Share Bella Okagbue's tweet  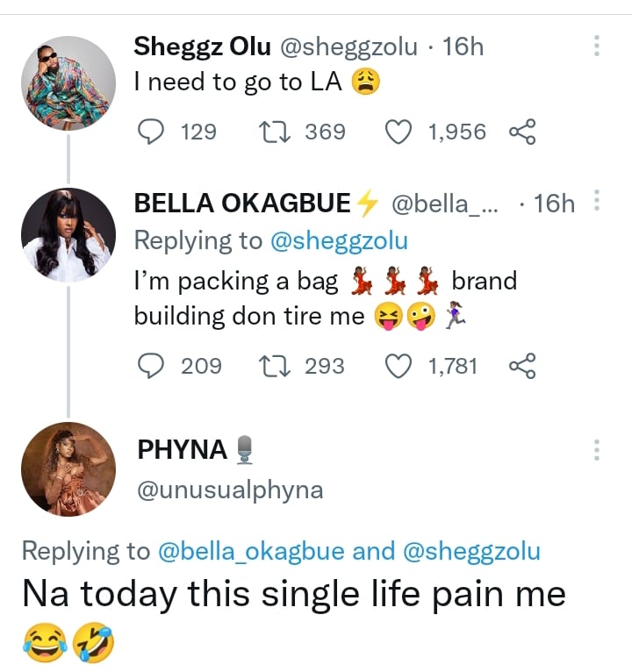pyautogui.click(x=522, y=365)
